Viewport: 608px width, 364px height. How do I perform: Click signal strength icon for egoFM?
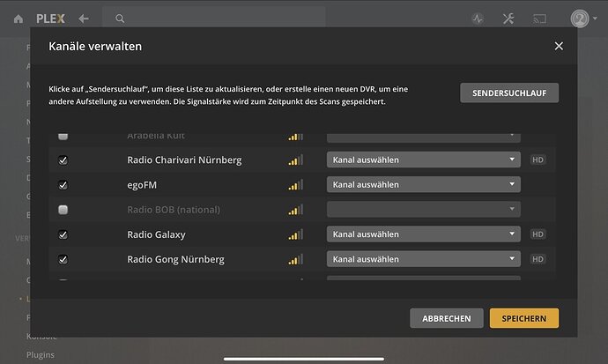click(295, 185)
